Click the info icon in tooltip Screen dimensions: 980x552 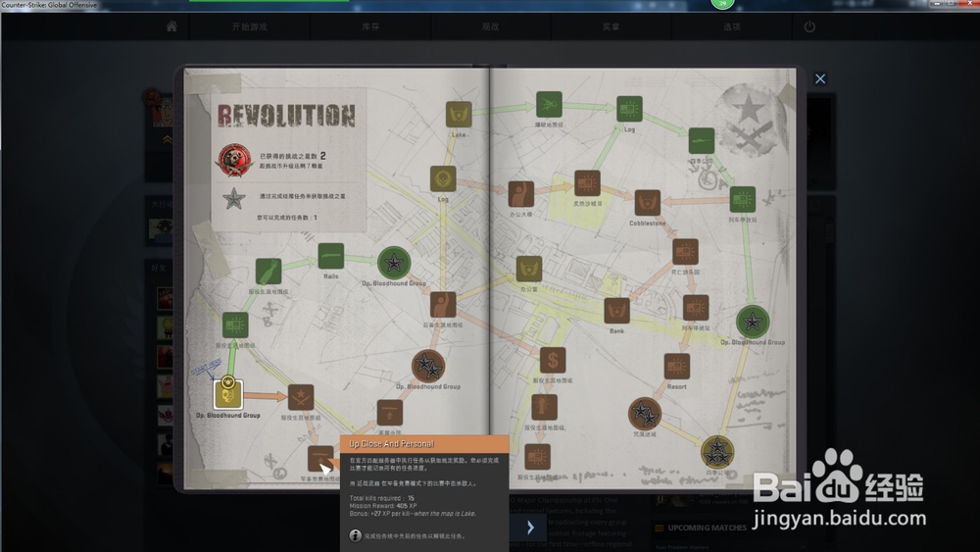point(355,535)
